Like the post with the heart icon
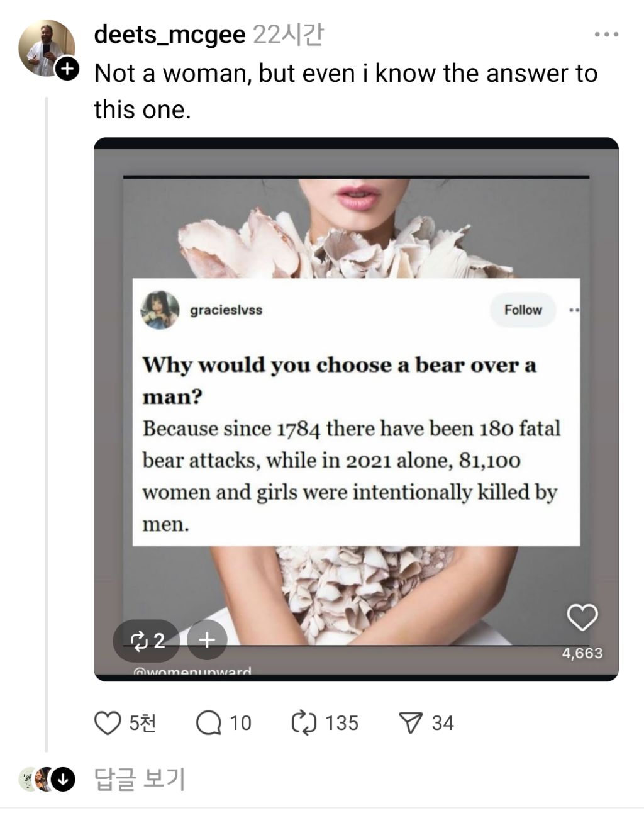The image size is (644, 813). click(108, 723)
